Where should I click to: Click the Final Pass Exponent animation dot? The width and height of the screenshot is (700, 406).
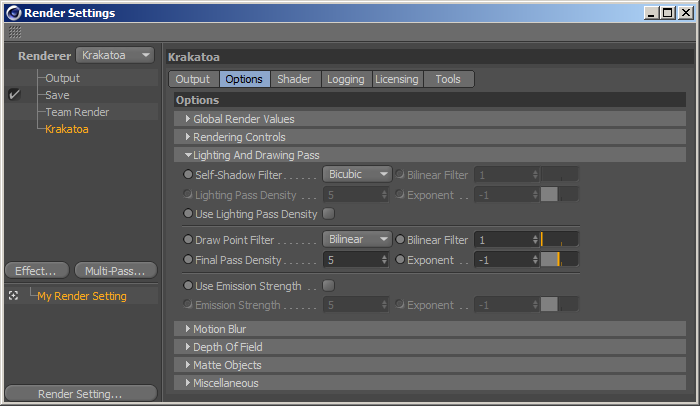click(x=400, y=260)
